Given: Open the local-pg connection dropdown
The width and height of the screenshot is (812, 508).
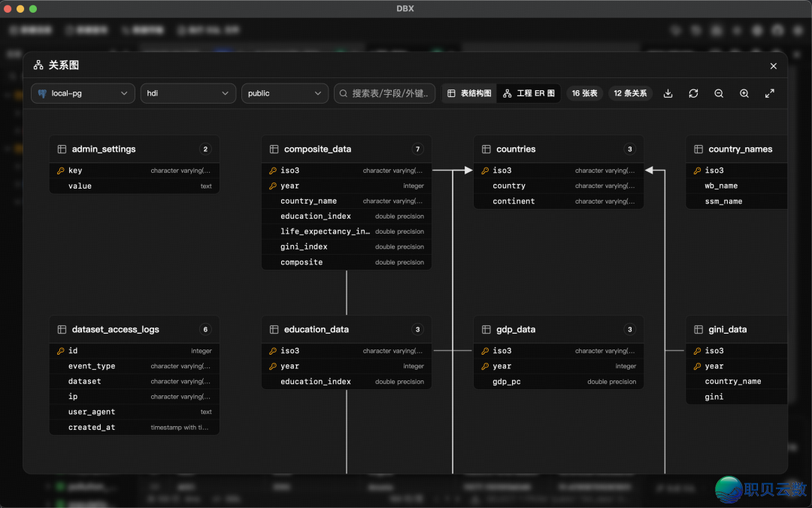Looking at the screenshot, I should pyautogui.click(x=83, y=93).
